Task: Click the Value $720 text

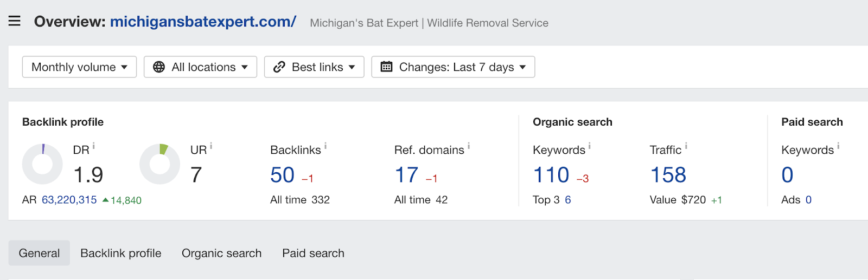Action: tap(678, 200)
